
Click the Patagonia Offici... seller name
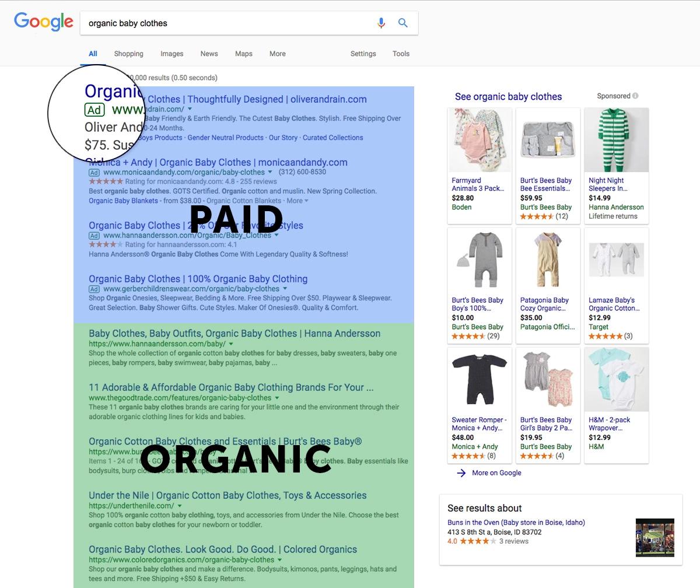(x=547, y=327)
